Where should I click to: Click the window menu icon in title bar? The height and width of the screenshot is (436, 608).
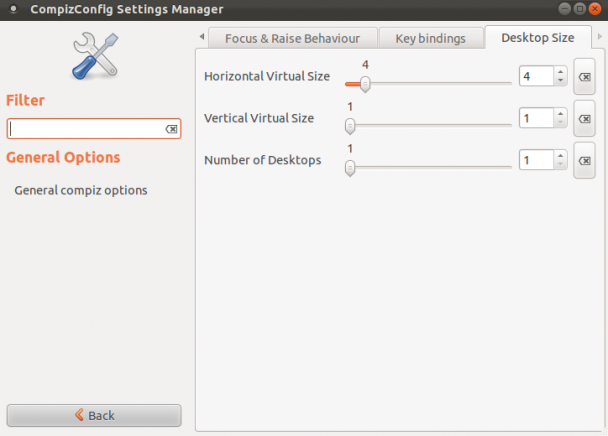click(x=14, y=9)
